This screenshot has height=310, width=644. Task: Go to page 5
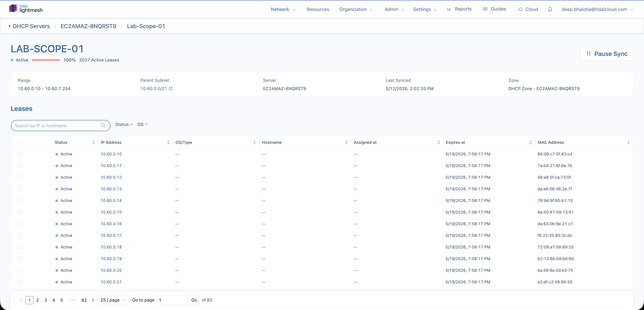[x=61, y=300]
